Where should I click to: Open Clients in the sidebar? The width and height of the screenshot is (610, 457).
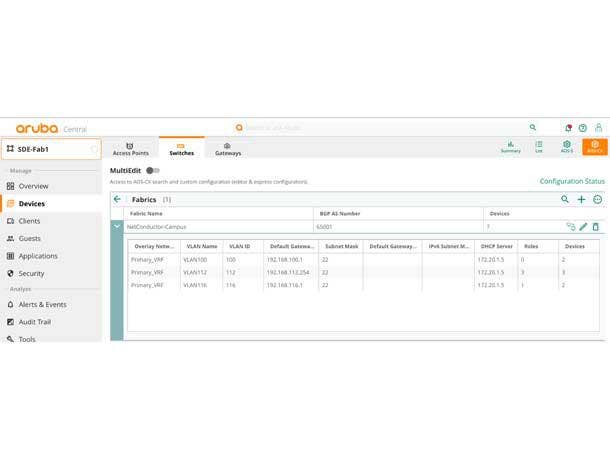30,221
